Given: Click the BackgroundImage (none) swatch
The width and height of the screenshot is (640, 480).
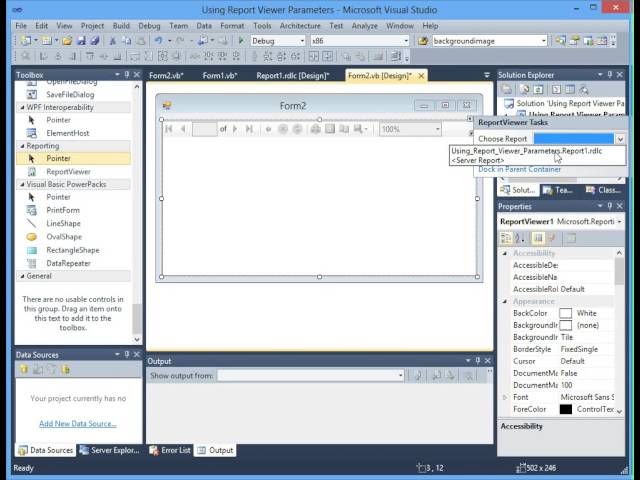Looking at the screenshot, I should pos(565,325).
